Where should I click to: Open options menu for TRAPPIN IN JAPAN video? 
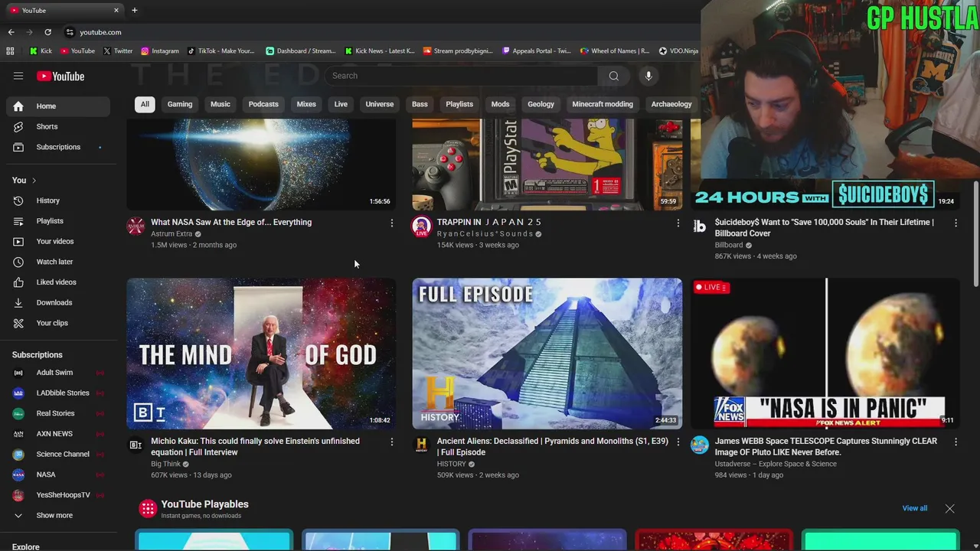(x=678, y=223)
